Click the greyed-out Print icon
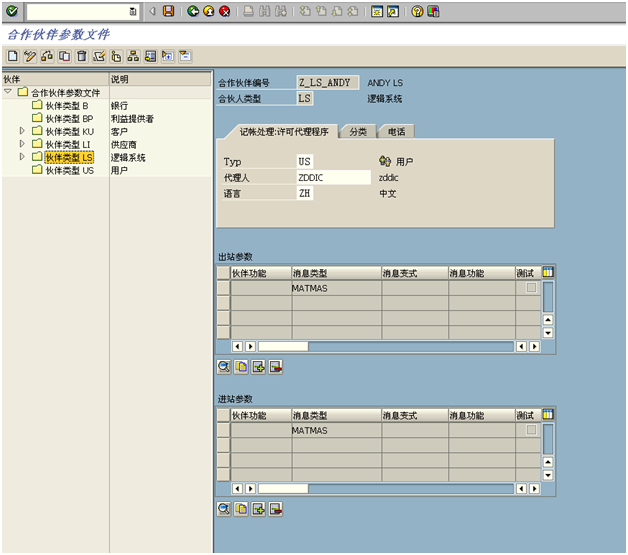Screen dimensions: 628x555 (248, 11)
